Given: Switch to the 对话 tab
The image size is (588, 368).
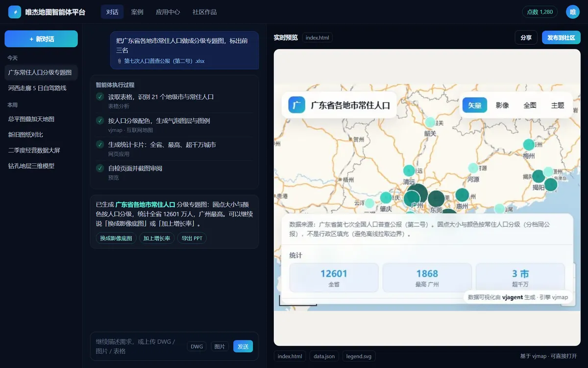Looking at the screenshot, I should [x=112, y=12].
